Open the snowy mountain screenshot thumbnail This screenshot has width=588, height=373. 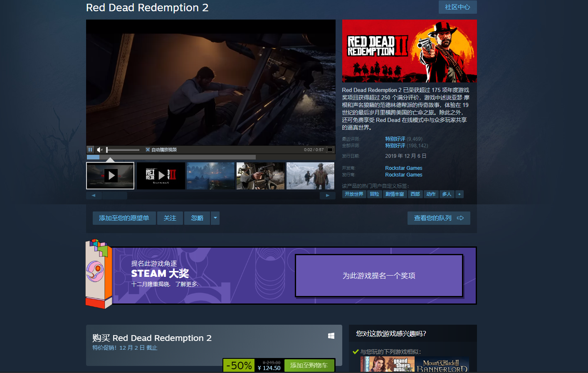[311, 176]
